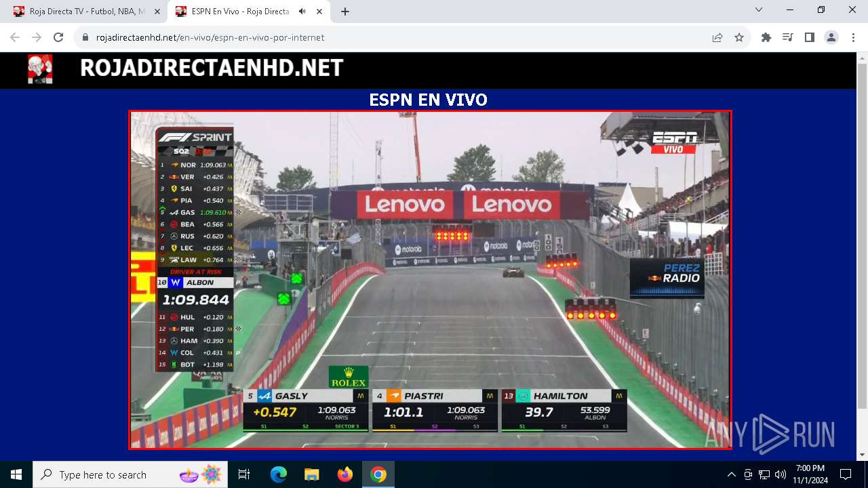Close the Roja Directa TV tab
The width and height of the screenshot is (868, 488).
pos(157,12)
